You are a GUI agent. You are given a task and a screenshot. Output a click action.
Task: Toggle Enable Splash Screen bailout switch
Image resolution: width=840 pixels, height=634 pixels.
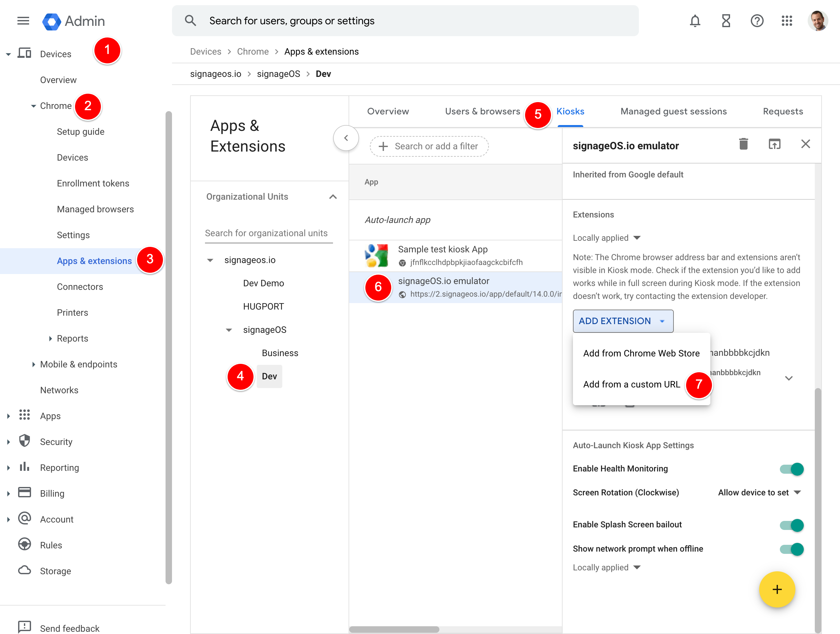click(792, 525)
